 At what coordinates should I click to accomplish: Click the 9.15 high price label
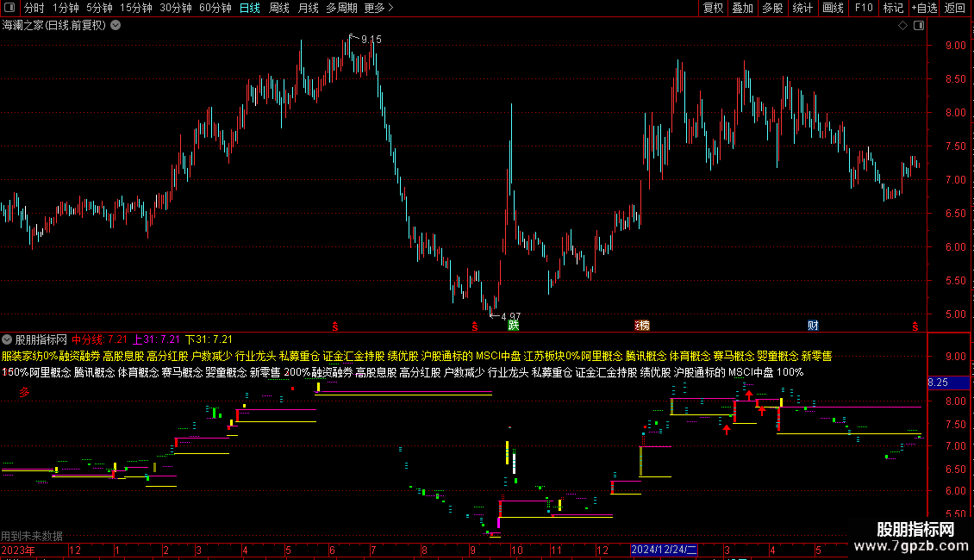(371, 39)
